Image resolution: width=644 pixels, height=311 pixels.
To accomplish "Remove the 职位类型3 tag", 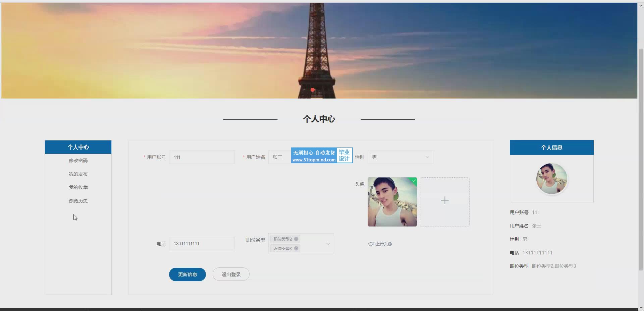I will coord(296,248).
